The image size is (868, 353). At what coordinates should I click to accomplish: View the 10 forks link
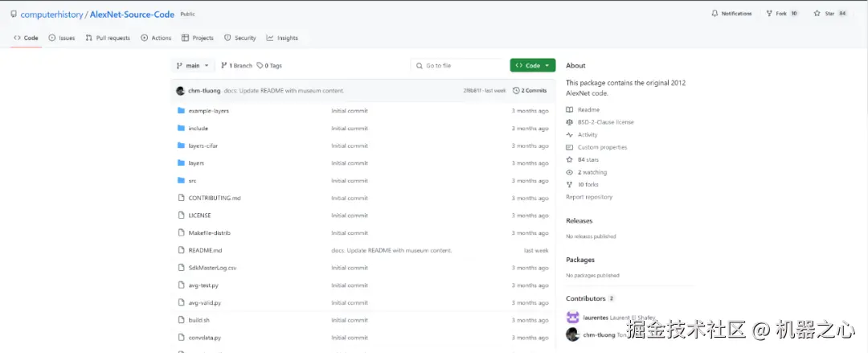click(588, 184)
